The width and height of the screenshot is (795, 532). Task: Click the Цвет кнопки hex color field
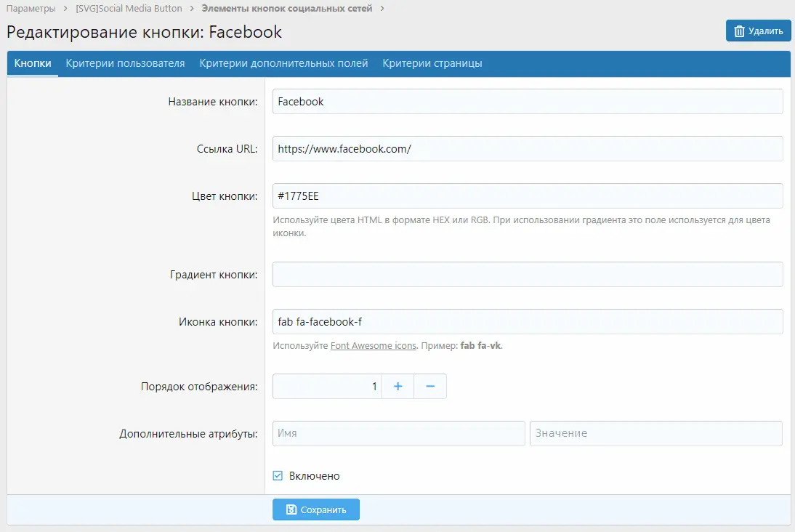(x=528, y=196)
